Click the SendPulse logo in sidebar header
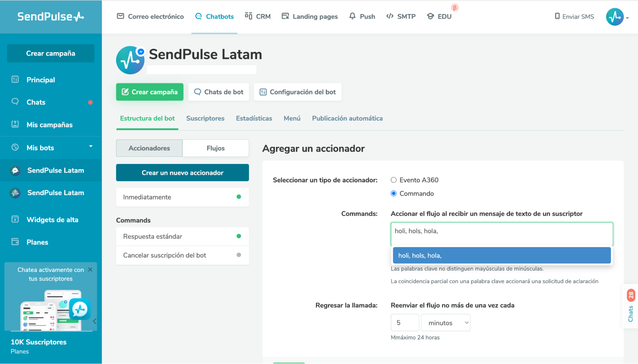 pos(51,17)
